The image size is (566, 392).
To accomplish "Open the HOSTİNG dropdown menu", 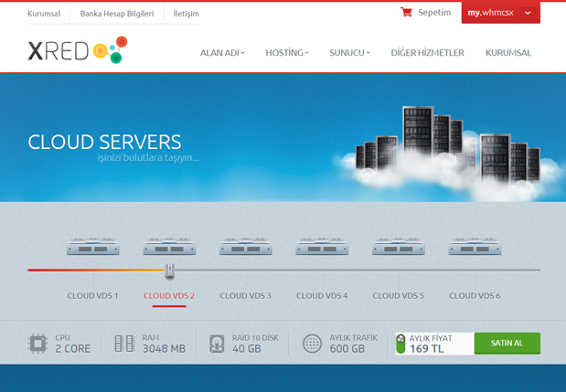I will coord(287,53).
